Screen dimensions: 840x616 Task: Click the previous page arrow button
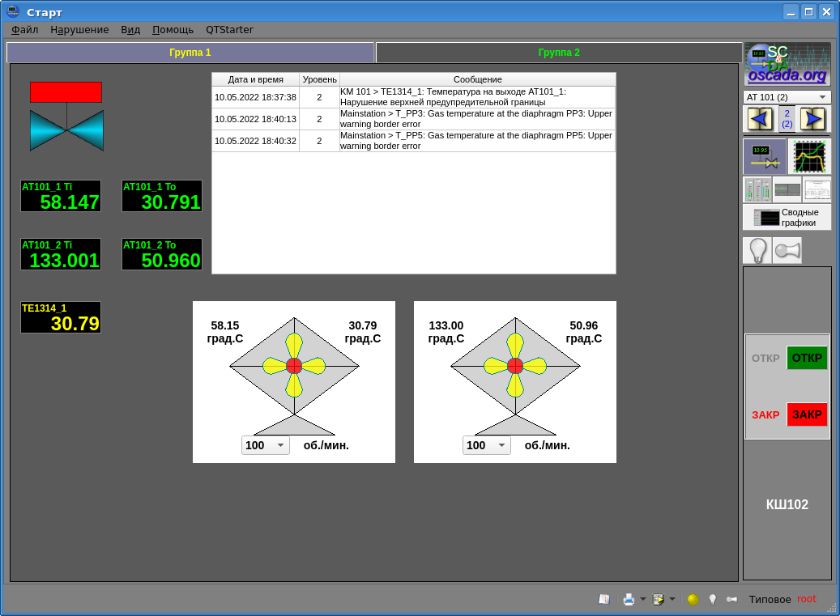[x=759, y=119]
